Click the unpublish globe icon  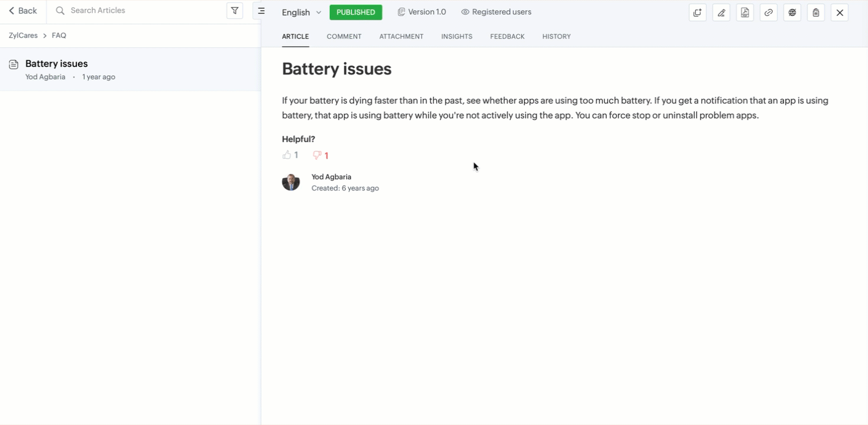(792, 12)
